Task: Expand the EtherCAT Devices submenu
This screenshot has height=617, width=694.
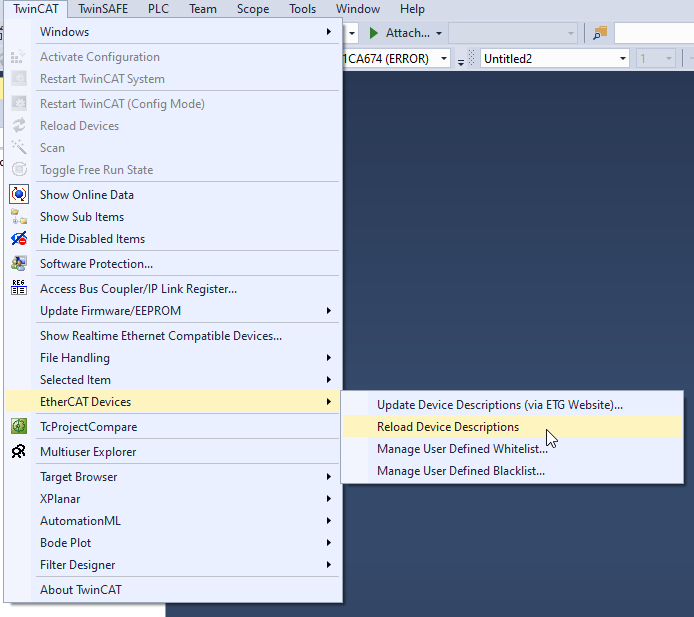Action: [174, 401]
